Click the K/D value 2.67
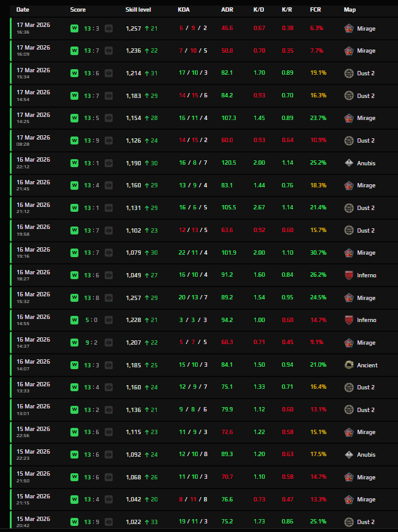The image size is (398, 532). (x=259, y=208)
